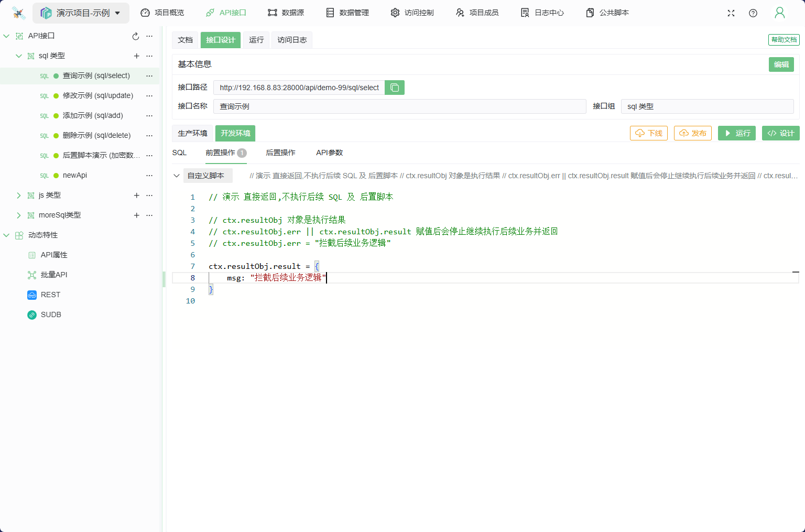The width and height of the screenshot is (805, 532).
Task: Open the help question mark icon
Action: point(753,13)
